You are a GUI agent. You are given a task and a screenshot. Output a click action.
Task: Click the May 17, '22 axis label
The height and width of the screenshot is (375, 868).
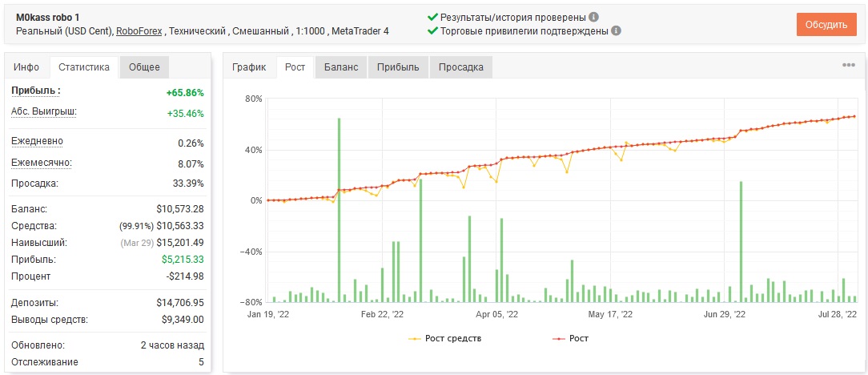(x=611, y=314)
